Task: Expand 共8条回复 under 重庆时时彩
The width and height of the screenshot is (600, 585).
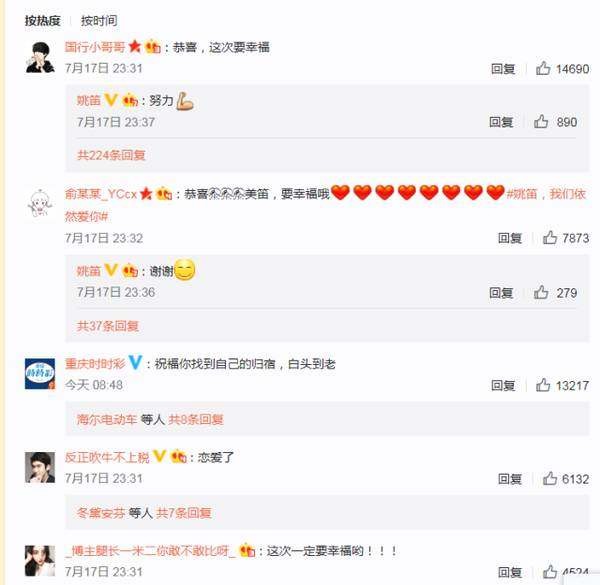Action: pyautogui.click(x=196, y=419)
